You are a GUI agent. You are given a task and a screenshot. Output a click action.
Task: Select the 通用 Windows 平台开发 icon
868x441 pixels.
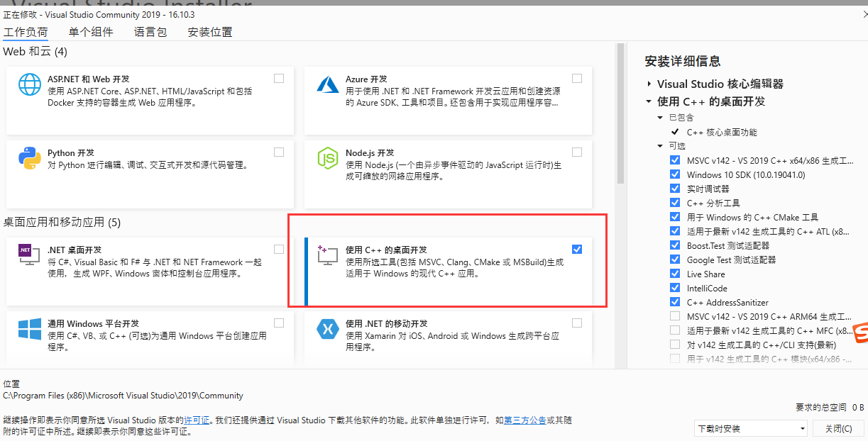coord(28,328)
